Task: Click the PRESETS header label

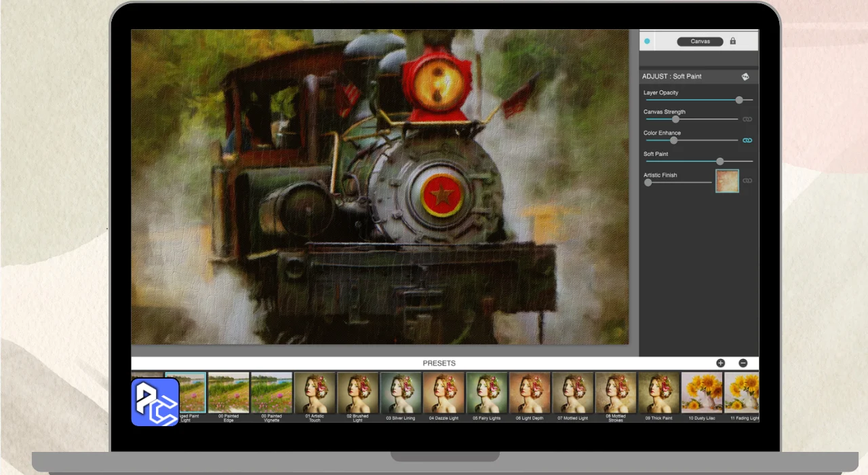Action: 439,363
